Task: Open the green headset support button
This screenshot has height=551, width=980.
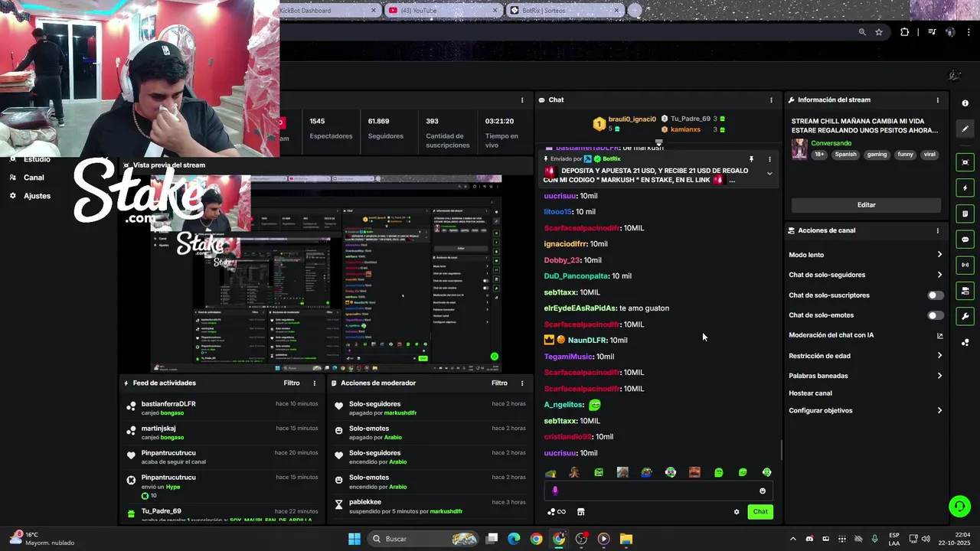Action: [x=959, y=506]
